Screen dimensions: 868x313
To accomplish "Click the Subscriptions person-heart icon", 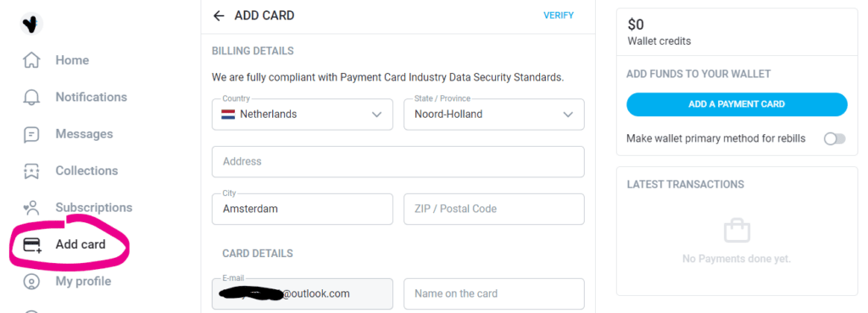I will tap(31, 208).
